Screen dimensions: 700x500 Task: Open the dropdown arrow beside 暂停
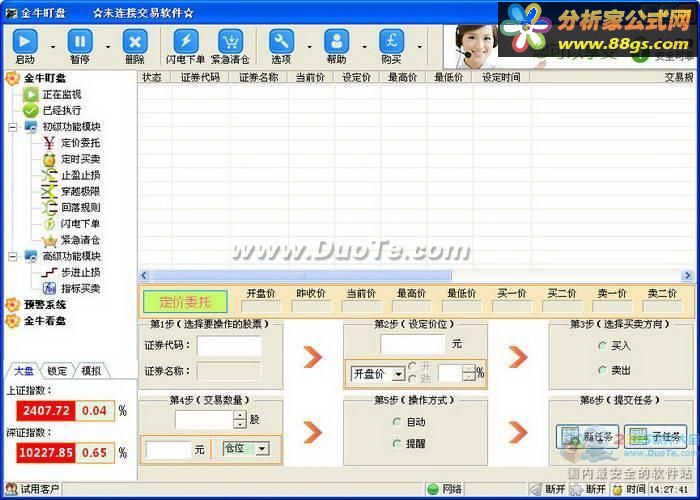tap(108, 46)
